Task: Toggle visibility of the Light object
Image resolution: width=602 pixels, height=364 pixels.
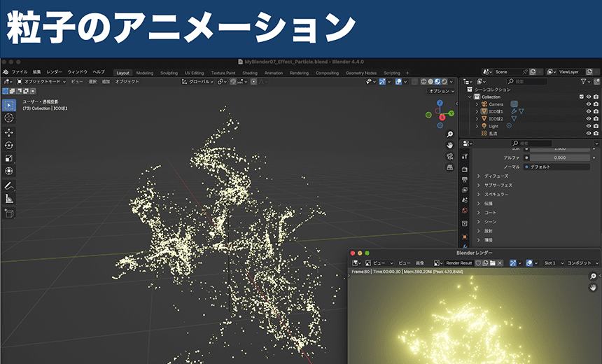Action: 588,126
